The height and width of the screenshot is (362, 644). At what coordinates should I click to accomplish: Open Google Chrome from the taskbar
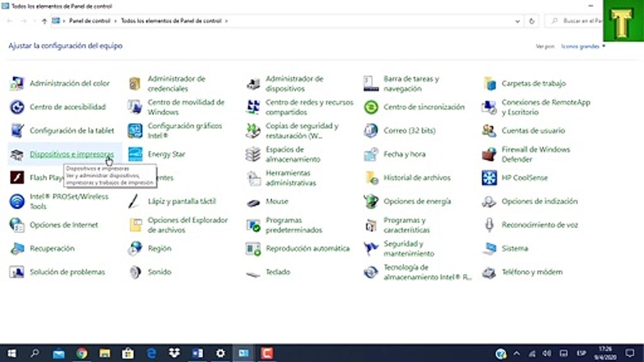[82, 353]
